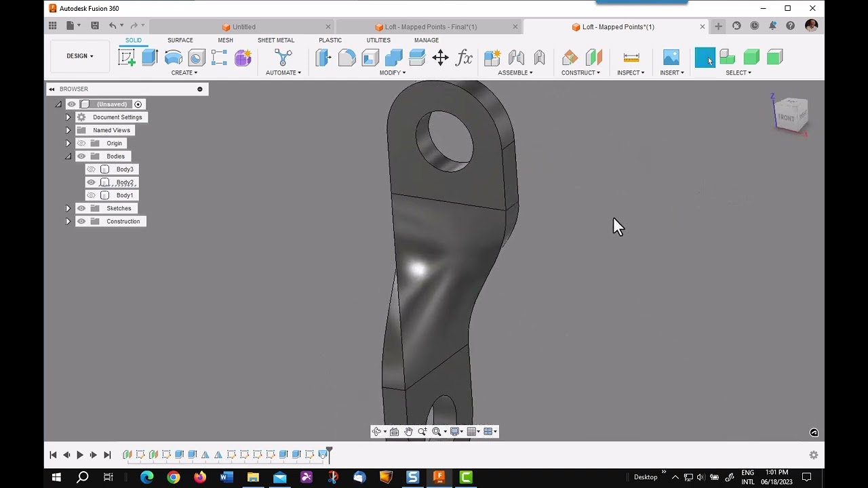
Task: Start the Create Sketch tool
Action: pyautogui.click(x=127, y=58)
